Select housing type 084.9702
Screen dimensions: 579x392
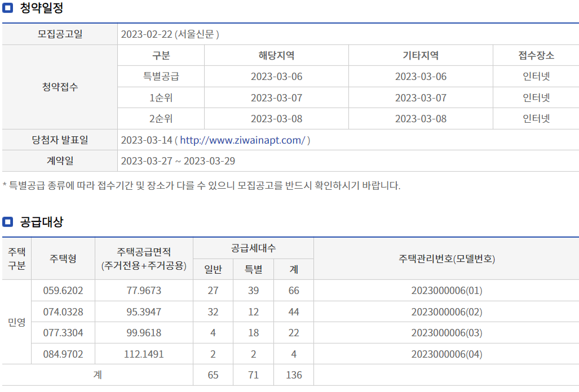click(x=63, y=354)
